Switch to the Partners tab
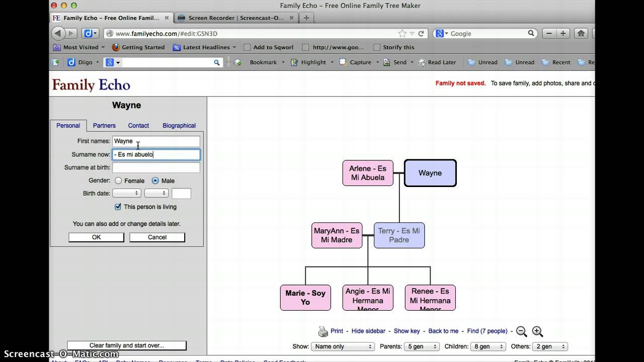Screen dimensions: 644x362 point(104,126)
